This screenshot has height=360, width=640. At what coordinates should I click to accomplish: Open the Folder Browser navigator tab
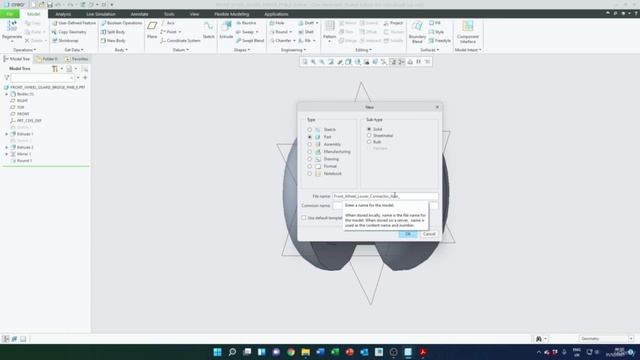pyautogui.click(x=47, y=59)
